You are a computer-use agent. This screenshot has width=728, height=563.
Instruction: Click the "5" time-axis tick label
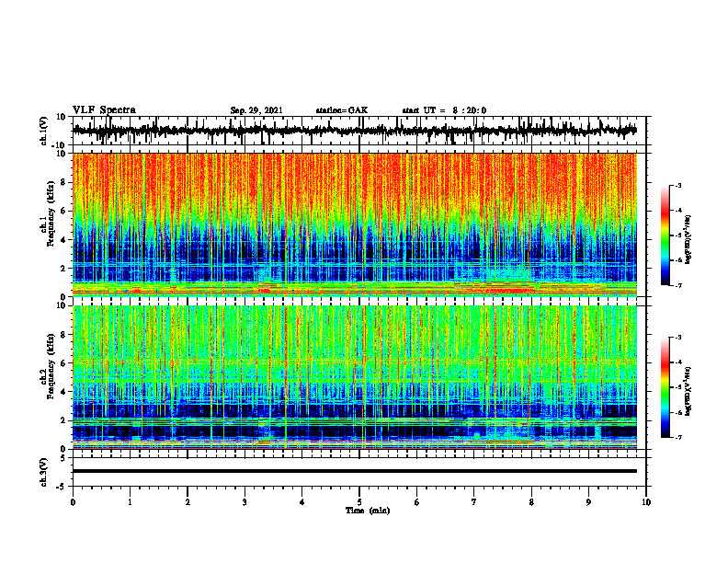[359, 502]
